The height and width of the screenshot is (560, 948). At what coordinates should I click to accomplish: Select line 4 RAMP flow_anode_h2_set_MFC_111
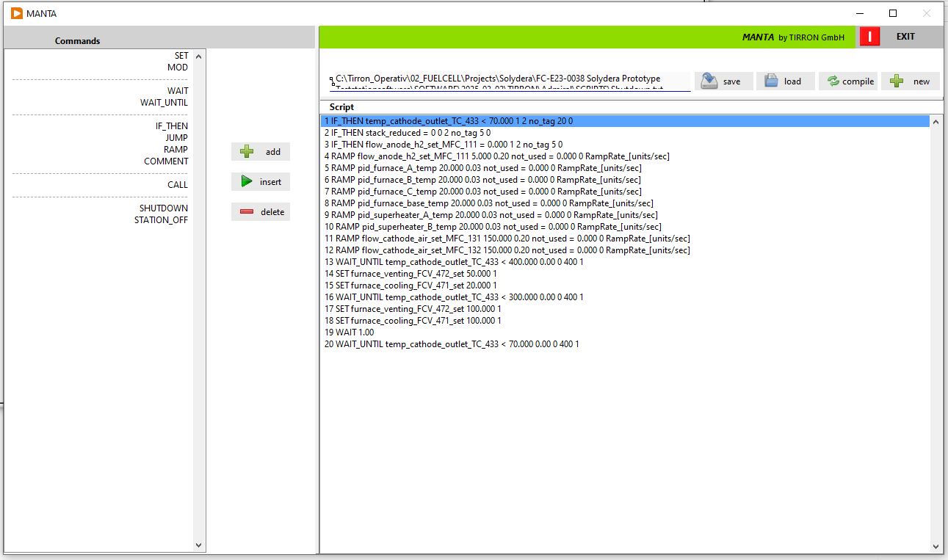[496, 156]
